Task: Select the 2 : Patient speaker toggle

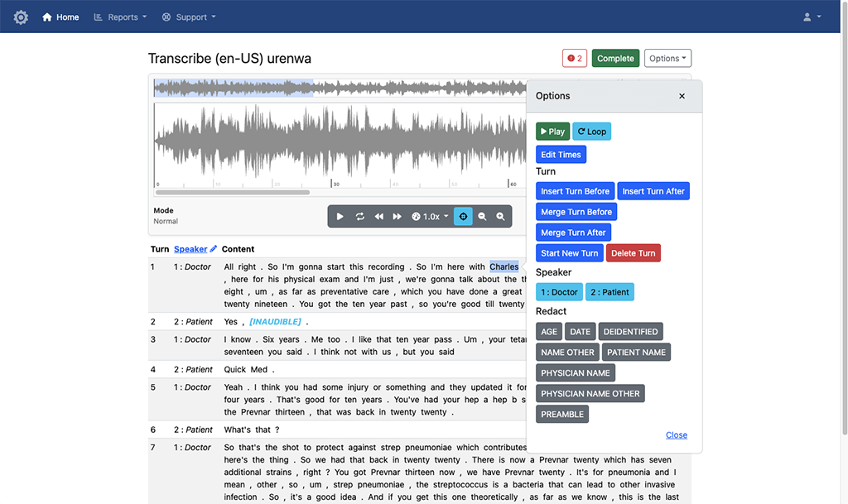Action: (609, 292)
